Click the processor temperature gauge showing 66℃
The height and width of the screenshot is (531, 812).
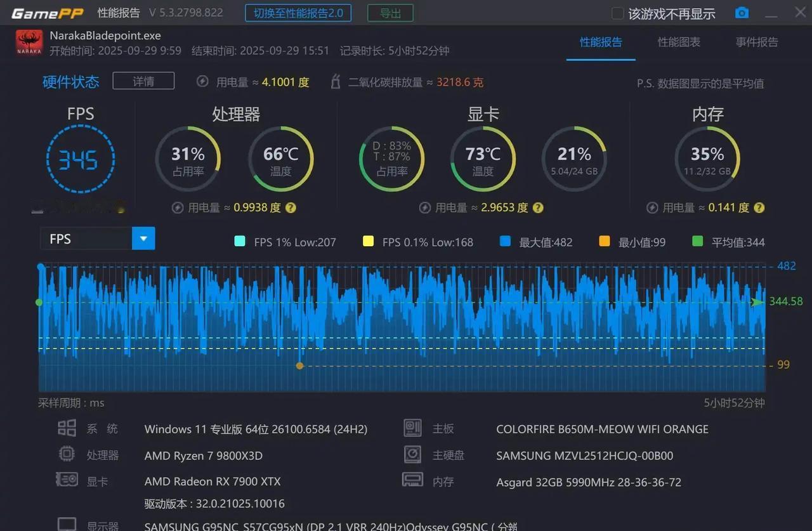coord(280,159)
